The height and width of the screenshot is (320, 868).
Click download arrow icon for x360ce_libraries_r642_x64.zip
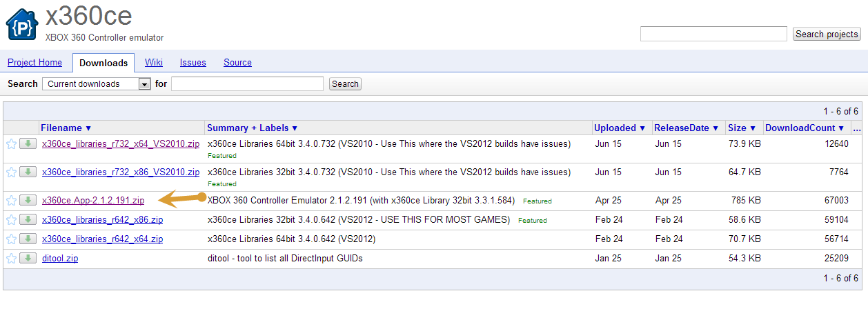(x=28, y=239)
